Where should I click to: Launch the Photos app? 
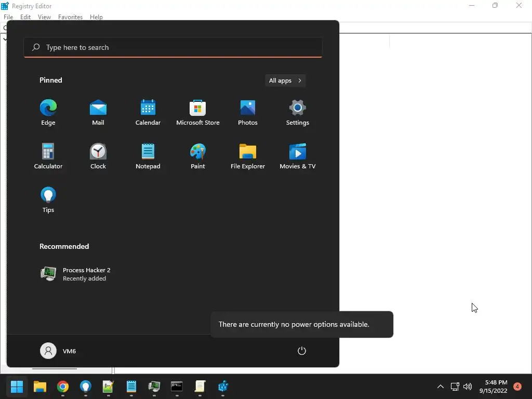248,113
